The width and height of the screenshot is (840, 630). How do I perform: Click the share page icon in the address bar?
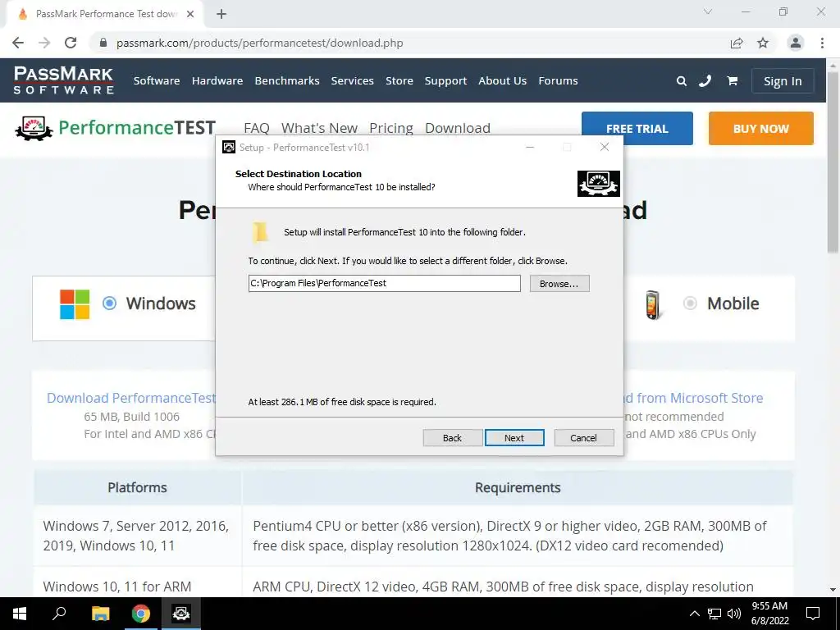pyautogui.click(x=737, y=43)
